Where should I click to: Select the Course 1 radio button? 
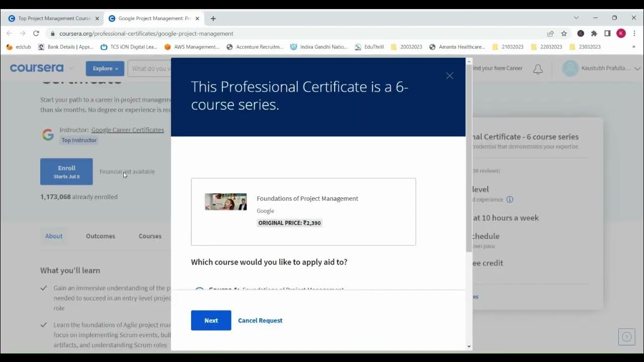click(x=200, y=290)
